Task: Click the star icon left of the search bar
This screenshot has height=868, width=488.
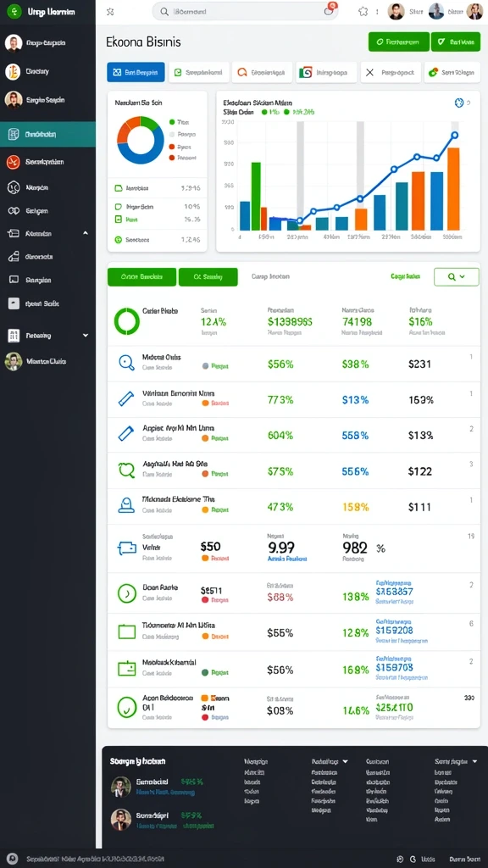Action: [110, 11]
